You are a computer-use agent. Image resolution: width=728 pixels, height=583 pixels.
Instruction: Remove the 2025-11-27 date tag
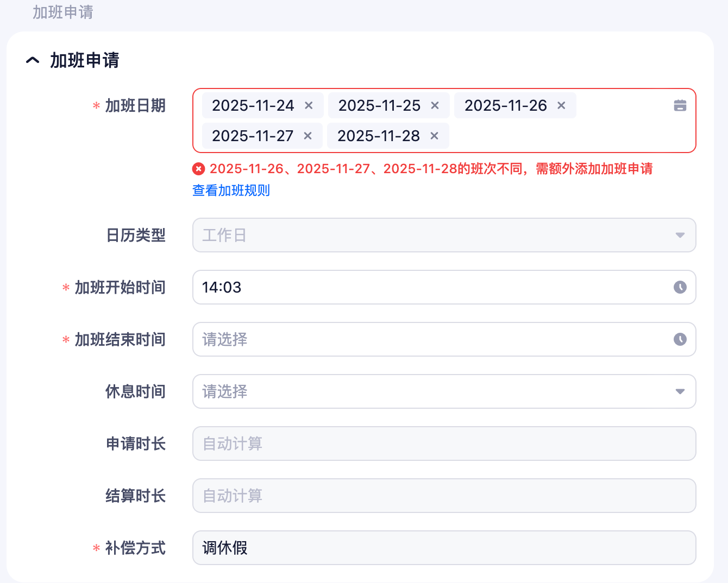pyautogui.click(x=307, y=136)
